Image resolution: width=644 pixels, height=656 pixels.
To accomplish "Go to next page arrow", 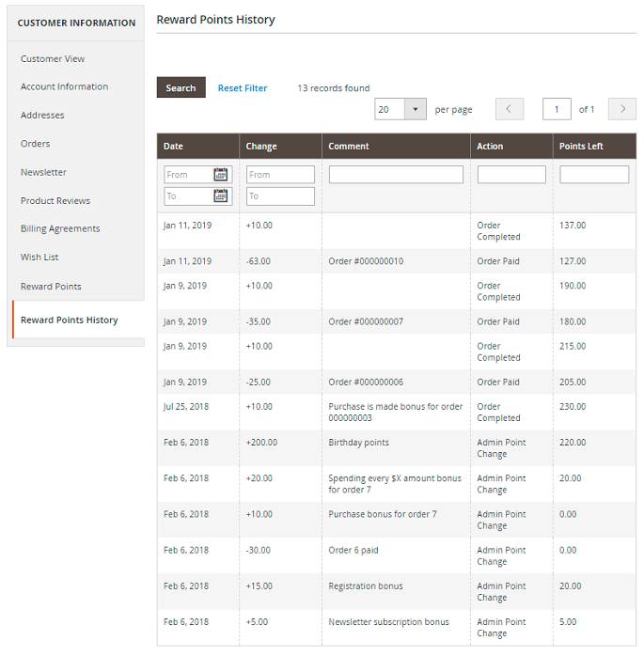I will [621, 109].
